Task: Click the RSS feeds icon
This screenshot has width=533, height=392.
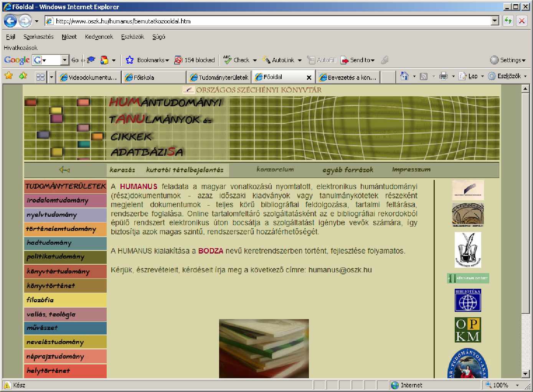Action: 424,76
